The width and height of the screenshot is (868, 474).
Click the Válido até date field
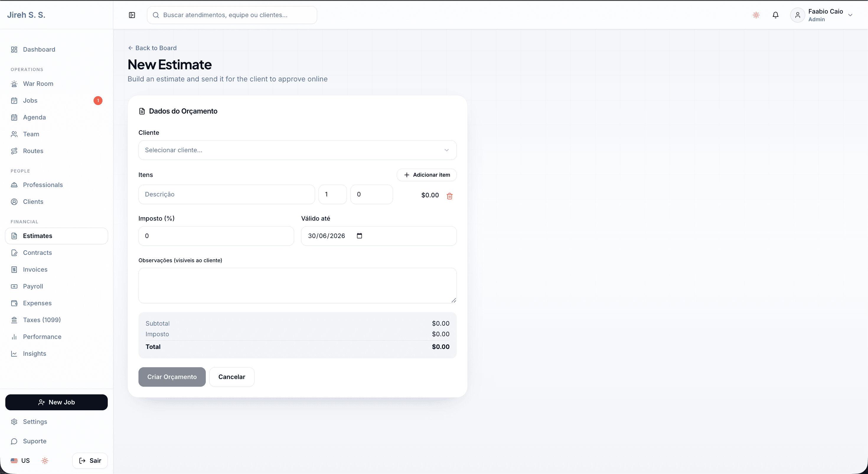[x=379, y=236]
